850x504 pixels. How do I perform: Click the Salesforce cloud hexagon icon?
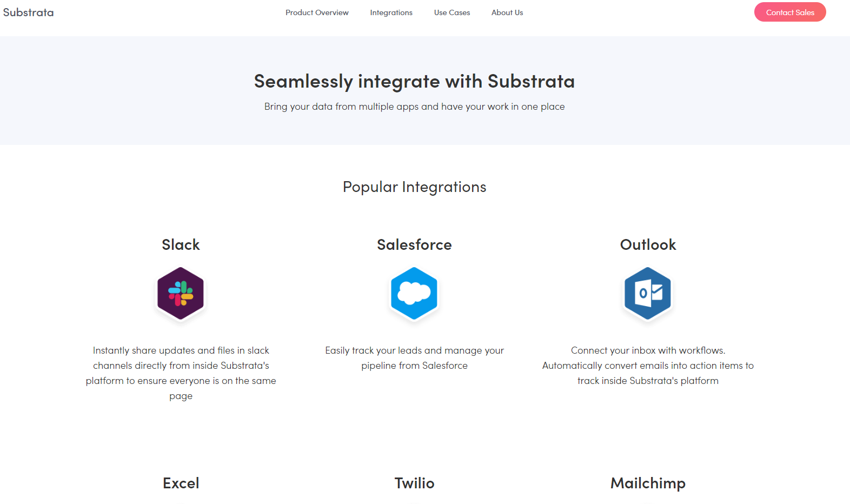pyautogui.click(x=414, y=293)
